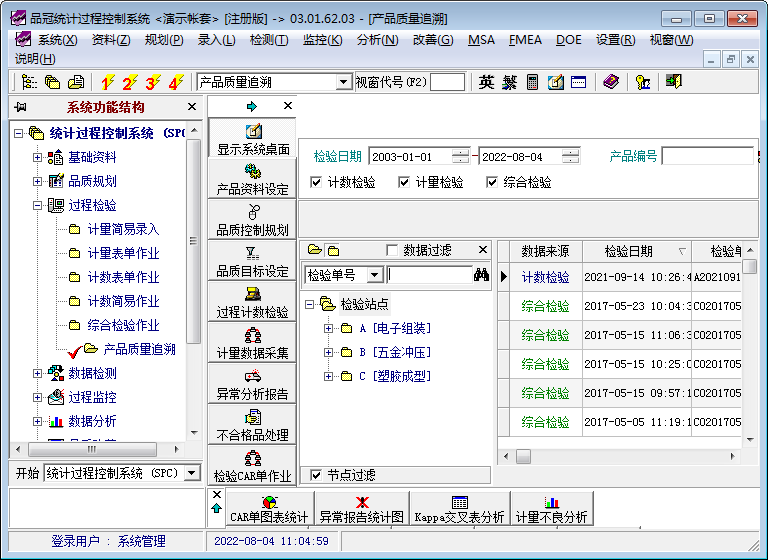Expand the A [电子组装] station node
Image resolution: width=768 pixels, height=560 pixels.
328,328
